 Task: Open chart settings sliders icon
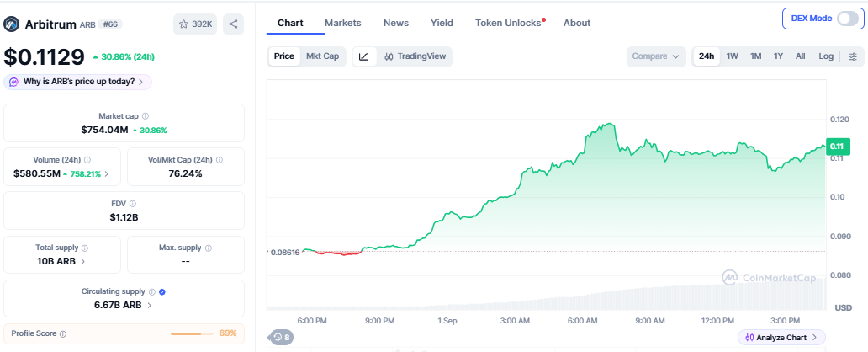853,56
